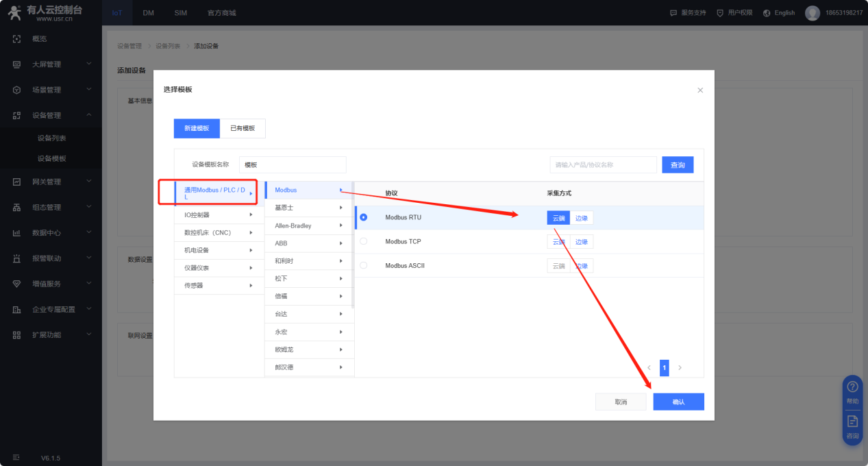This screenshot has height=466, width=868.
Task: Choose 边缘 for Modbus TCP row
Action: pos(582,242)
